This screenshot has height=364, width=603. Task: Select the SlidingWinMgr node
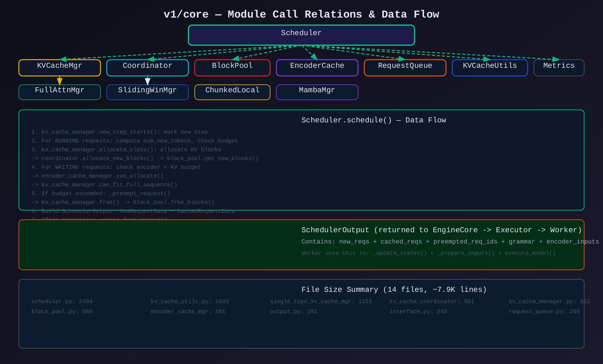tap(147, 92)
